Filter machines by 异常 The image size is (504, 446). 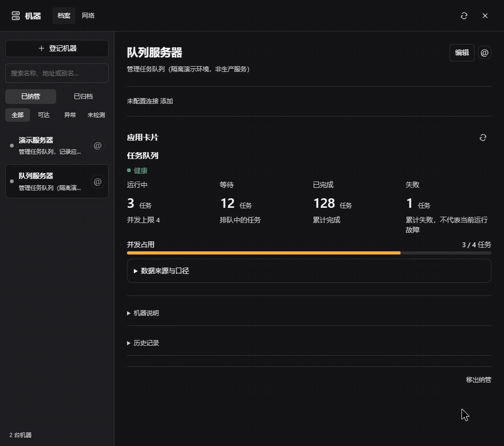70,115
